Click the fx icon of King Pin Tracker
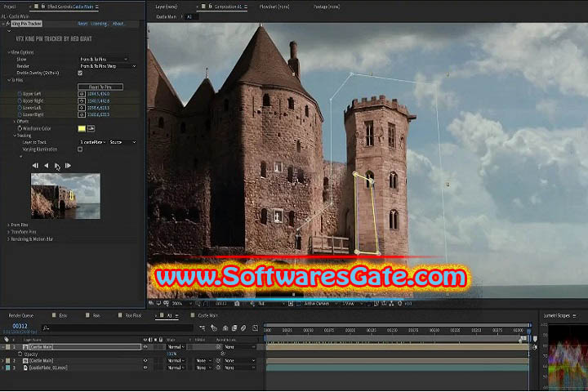Viewport: 588px width, 392px height. 8,24
